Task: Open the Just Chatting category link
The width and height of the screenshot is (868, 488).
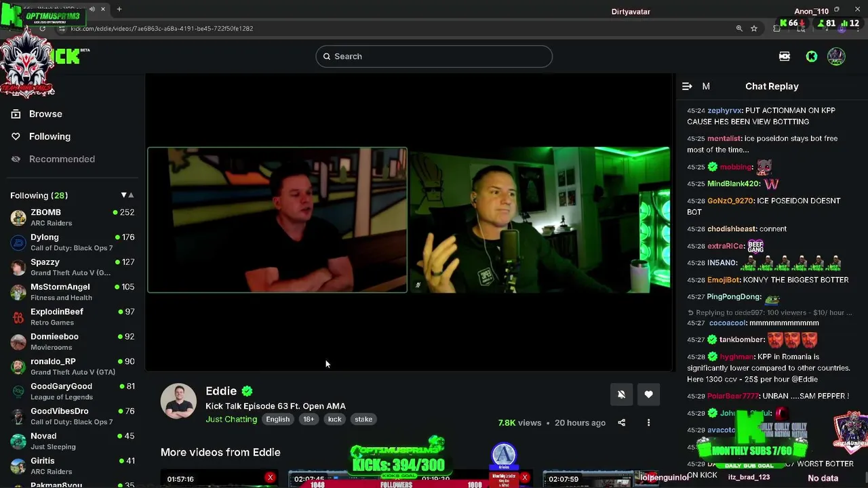Action: pos(231,419)
